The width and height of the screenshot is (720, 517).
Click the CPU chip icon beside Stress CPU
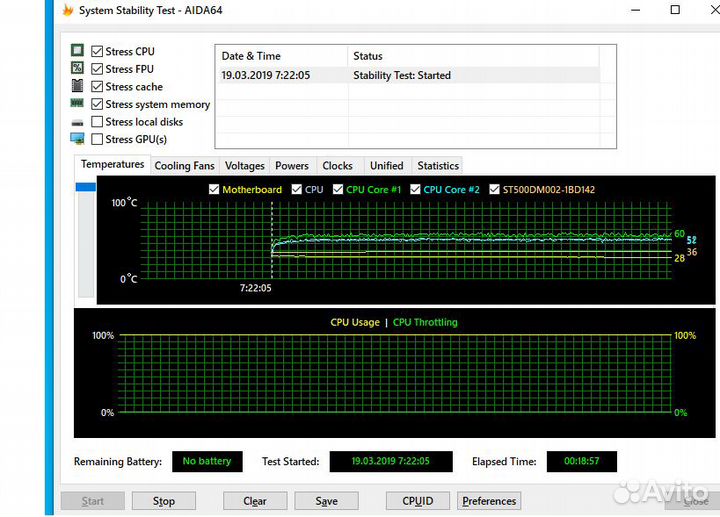(x=77, y=50)
